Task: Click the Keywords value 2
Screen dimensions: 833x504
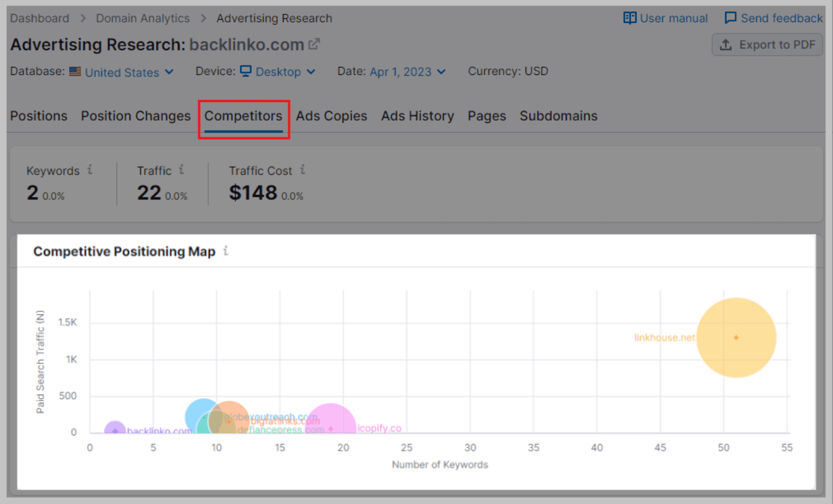Action: (x=32, y=193)
